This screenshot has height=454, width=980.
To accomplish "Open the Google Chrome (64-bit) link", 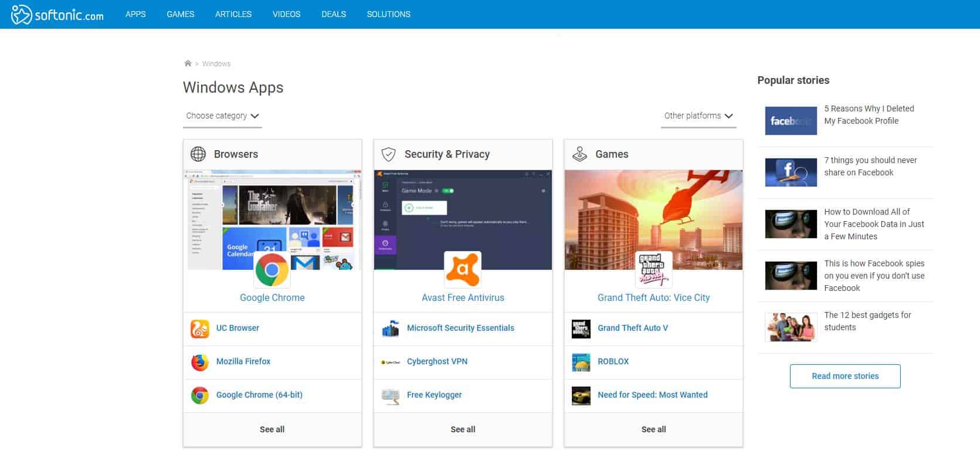I will (259, 395).
